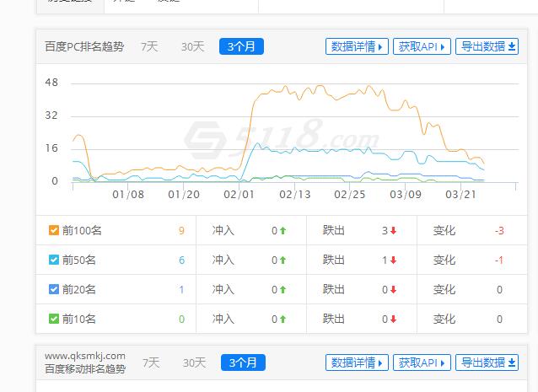Click 导出数据 in mobile ranking panel
This screenshot has height=392, width=538.
click(487, 362)
